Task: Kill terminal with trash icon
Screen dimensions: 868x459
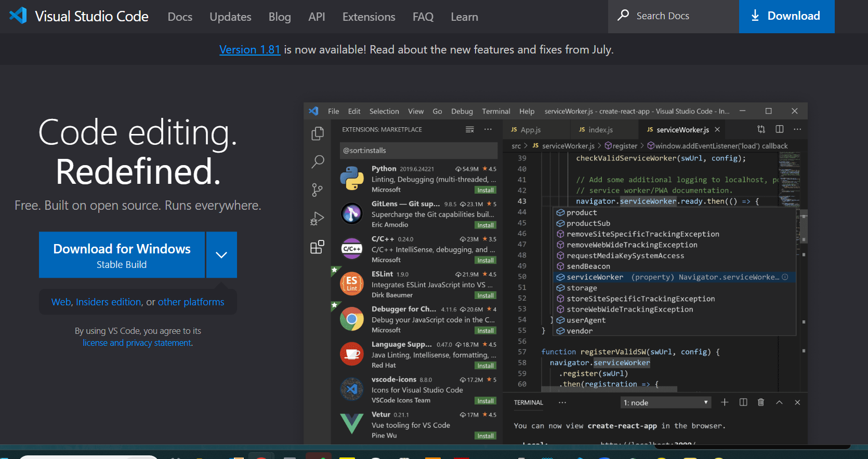Action: [761, 402]
